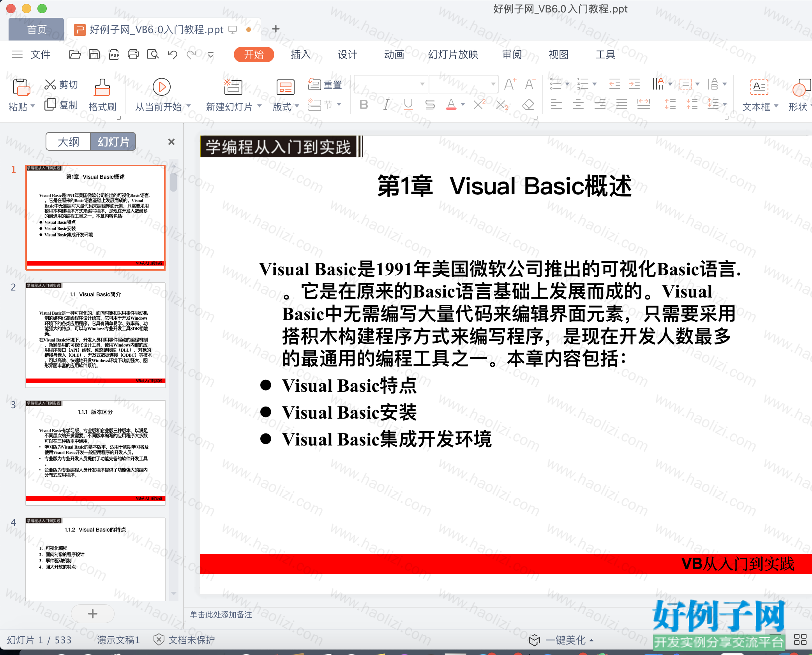Open the bullet list dropdown arrow
This screenshot has width=812, height=655.
[567, 84]
